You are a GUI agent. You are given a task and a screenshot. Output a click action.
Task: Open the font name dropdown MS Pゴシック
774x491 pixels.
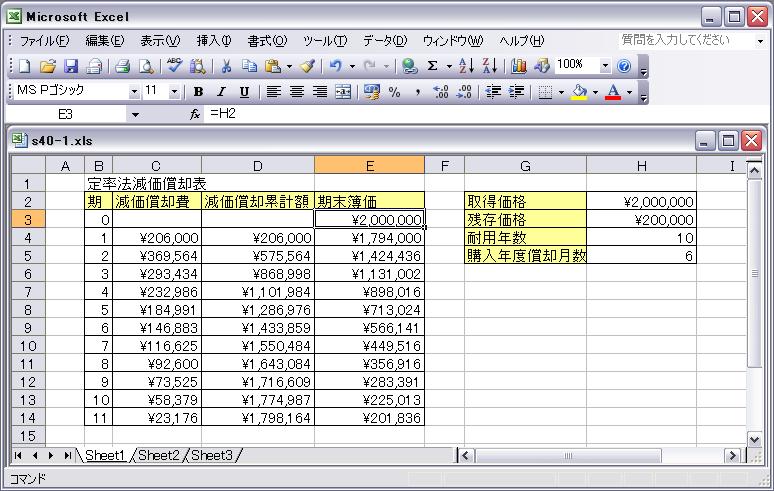pos(134,92)
